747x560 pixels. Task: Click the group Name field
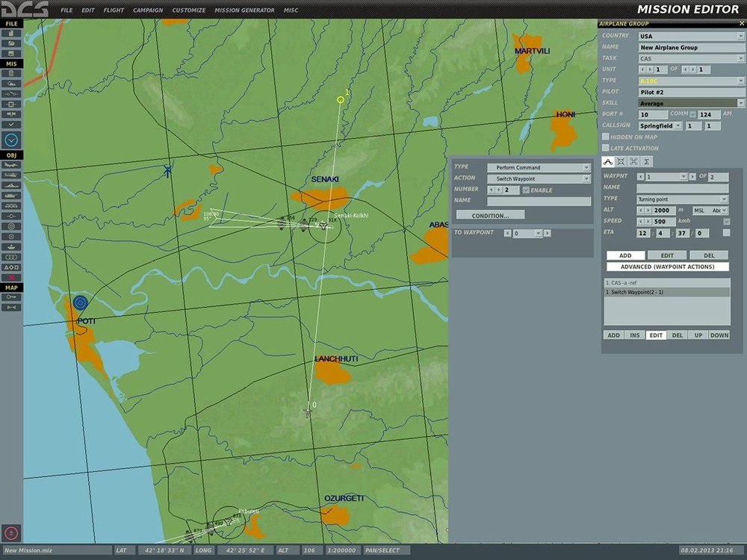691,47
